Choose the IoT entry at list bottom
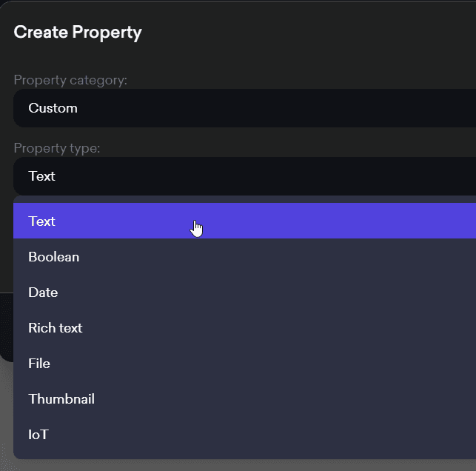Viewport: 476px width, 471px height. [38, 435]
